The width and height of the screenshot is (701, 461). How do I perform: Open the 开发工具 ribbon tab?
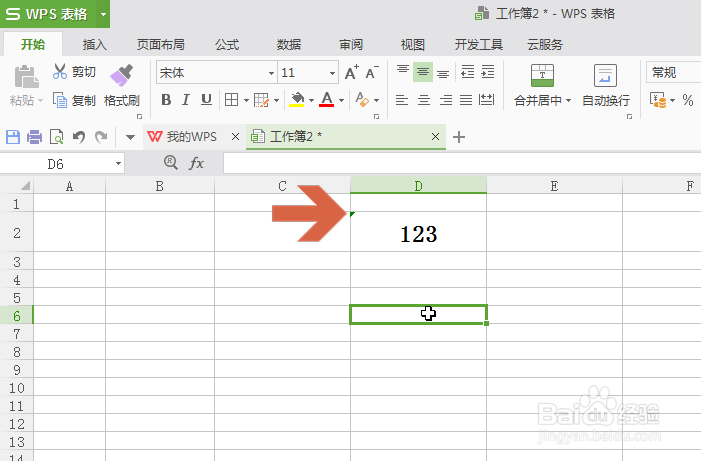pyautogui.click(x=479, y=44)
